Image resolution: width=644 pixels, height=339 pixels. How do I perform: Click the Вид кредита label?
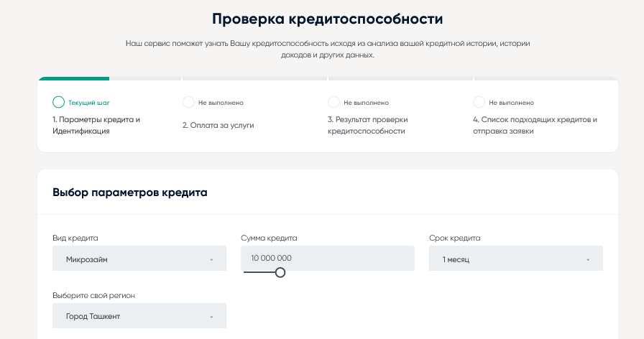point(75,238)
